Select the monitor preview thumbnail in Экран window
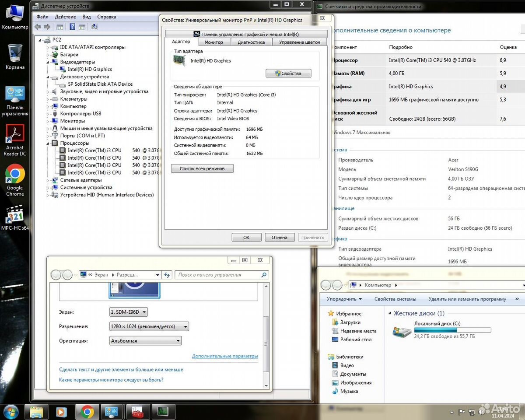Viewport: 525px width, 420px height. [134, 290]
